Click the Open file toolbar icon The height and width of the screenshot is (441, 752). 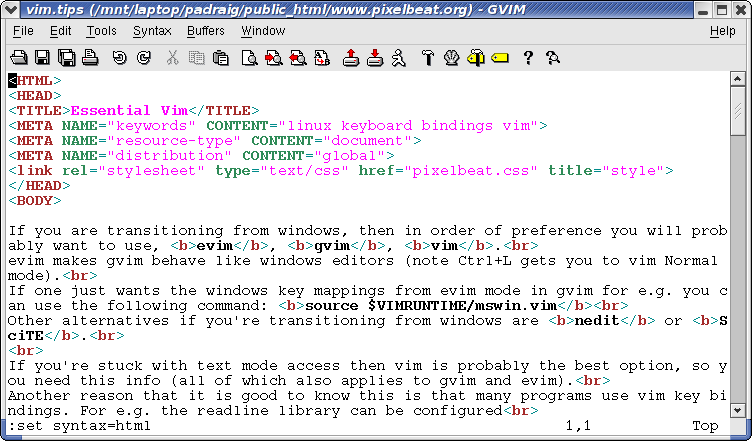coord(19,58)
